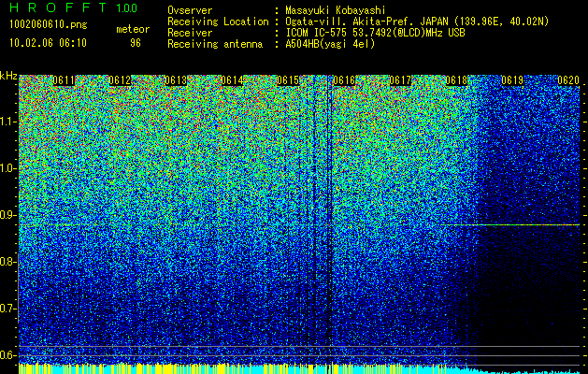Click the 0617 time marker
This screenshot has width=588, height=374.
[x=400, y=80]
